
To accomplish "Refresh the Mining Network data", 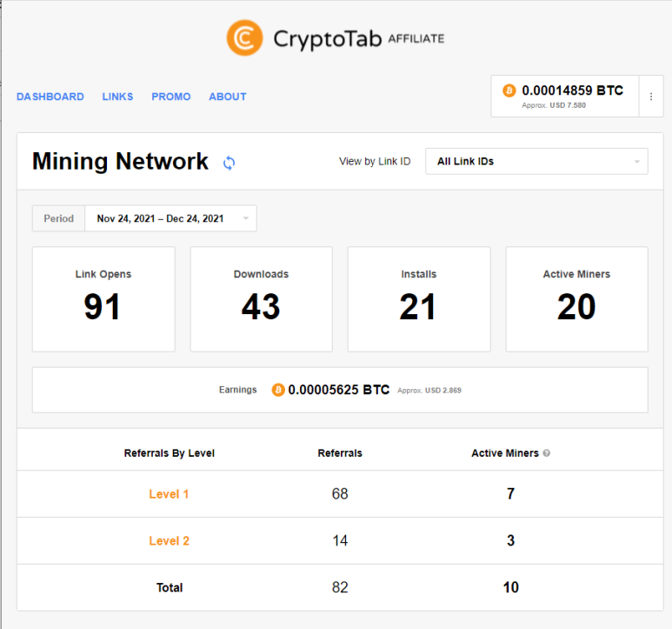I will 230,163.
